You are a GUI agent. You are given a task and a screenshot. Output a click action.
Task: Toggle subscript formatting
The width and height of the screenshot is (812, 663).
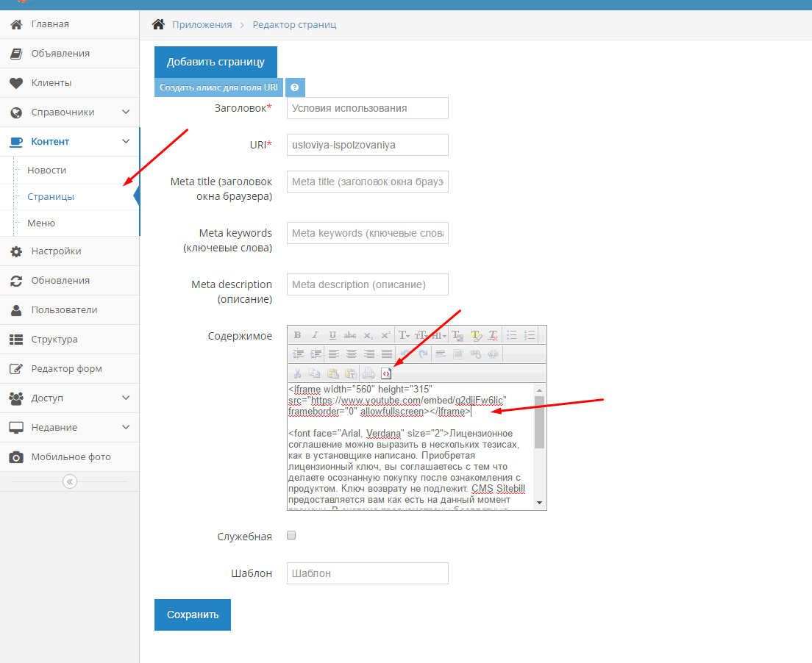pos(368,335)
